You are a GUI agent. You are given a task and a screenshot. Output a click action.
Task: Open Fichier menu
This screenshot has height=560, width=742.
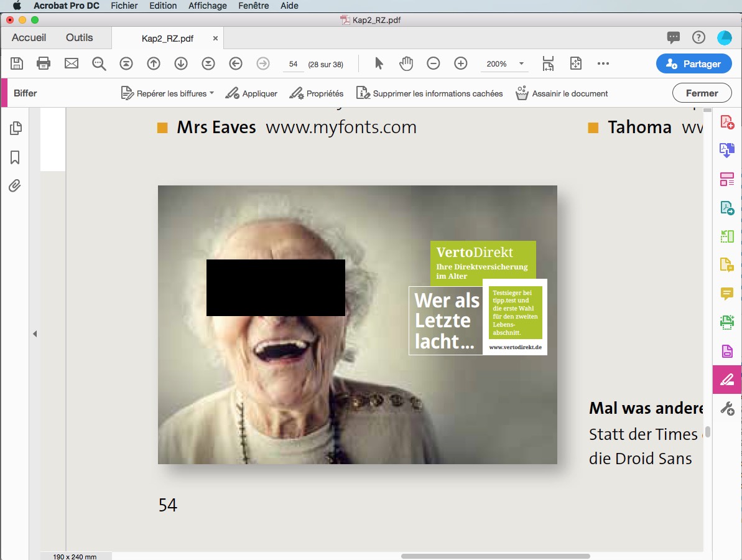coord(124,6)
